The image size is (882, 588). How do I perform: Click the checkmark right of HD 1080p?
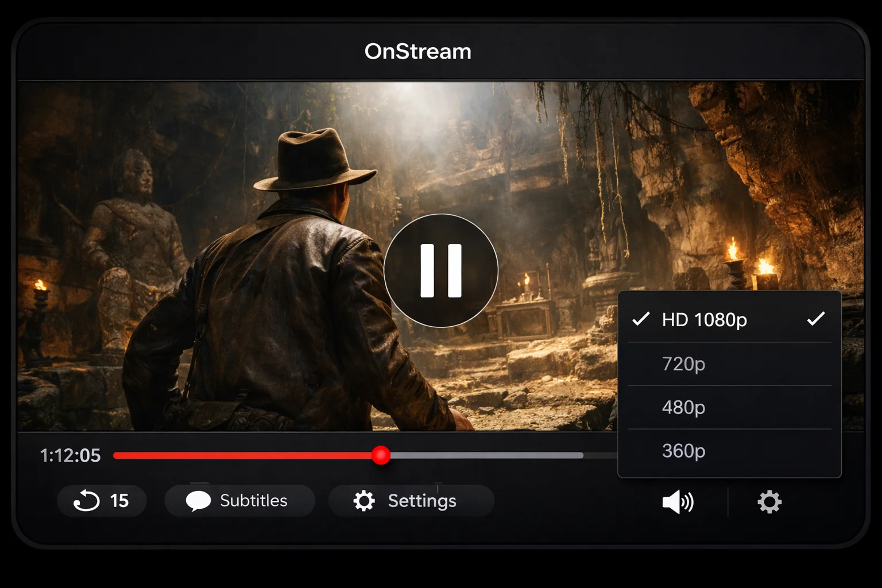[815, 319]
